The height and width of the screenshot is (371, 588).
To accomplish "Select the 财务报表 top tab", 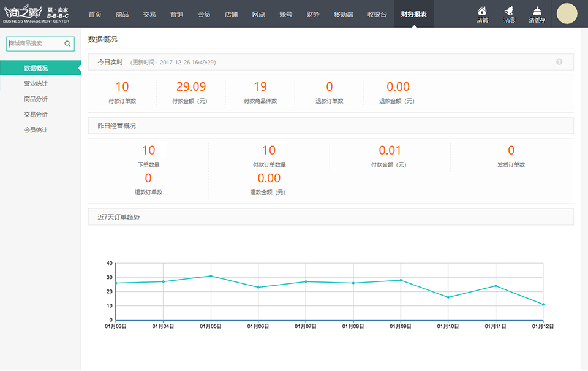I will [x=413, y=14].
